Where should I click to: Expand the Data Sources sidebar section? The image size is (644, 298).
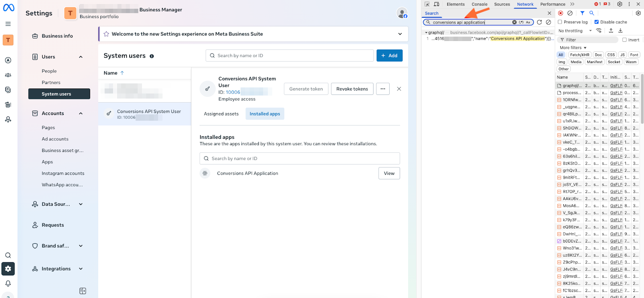coord(81,204)
